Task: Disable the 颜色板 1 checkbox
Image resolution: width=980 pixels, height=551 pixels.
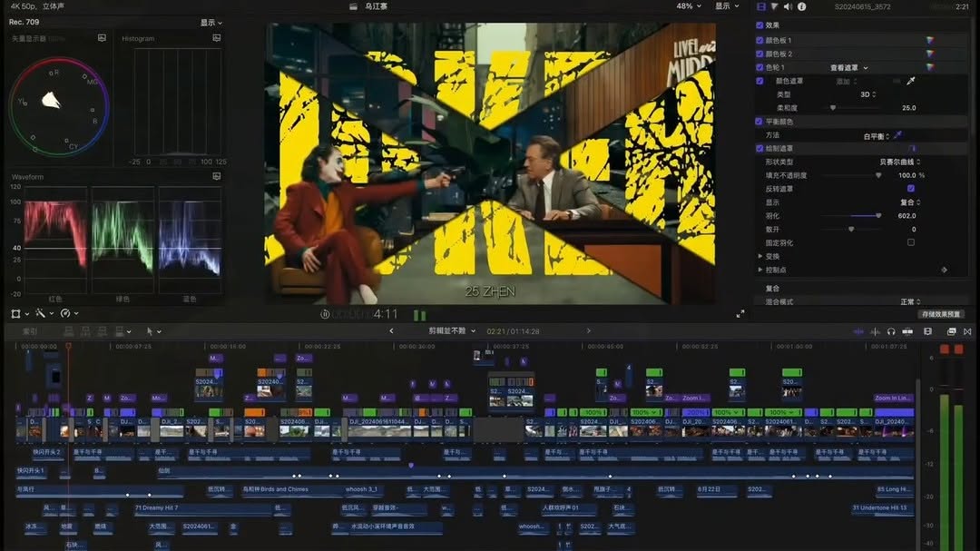Action: [759, 40]
